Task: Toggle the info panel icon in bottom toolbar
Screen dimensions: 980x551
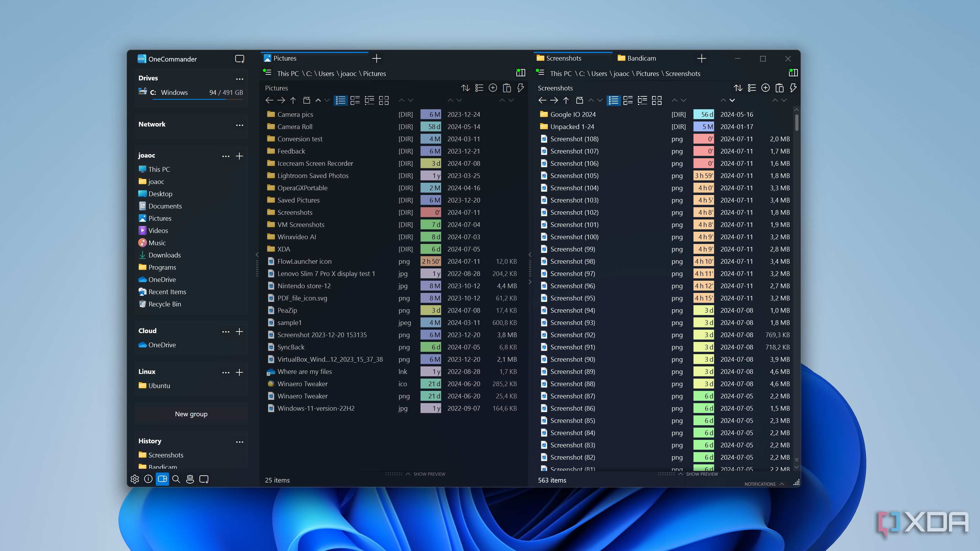Action: (x=148, y=479)
